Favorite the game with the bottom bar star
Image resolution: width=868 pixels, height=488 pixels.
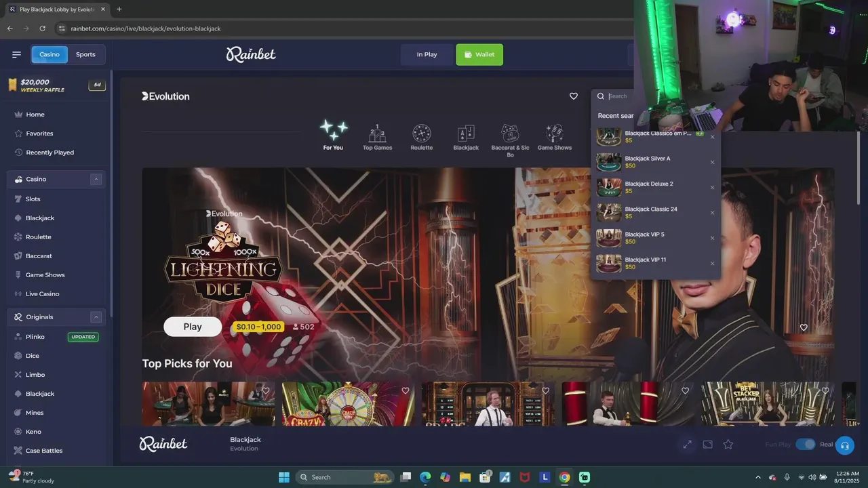(728, 445)
